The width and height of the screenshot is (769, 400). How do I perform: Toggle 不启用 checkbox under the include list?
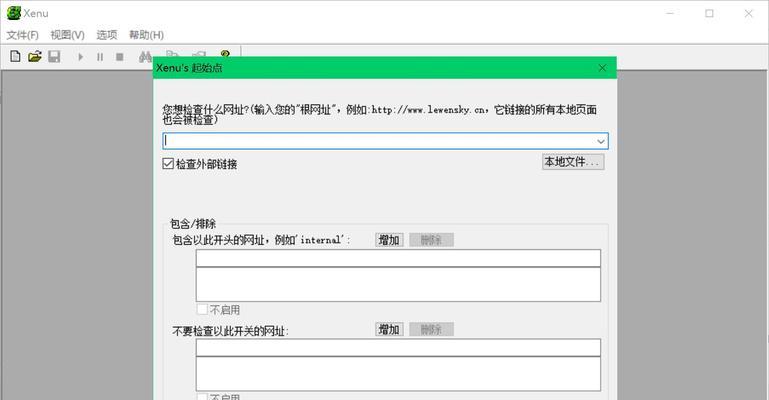click(x=202, y=309)
